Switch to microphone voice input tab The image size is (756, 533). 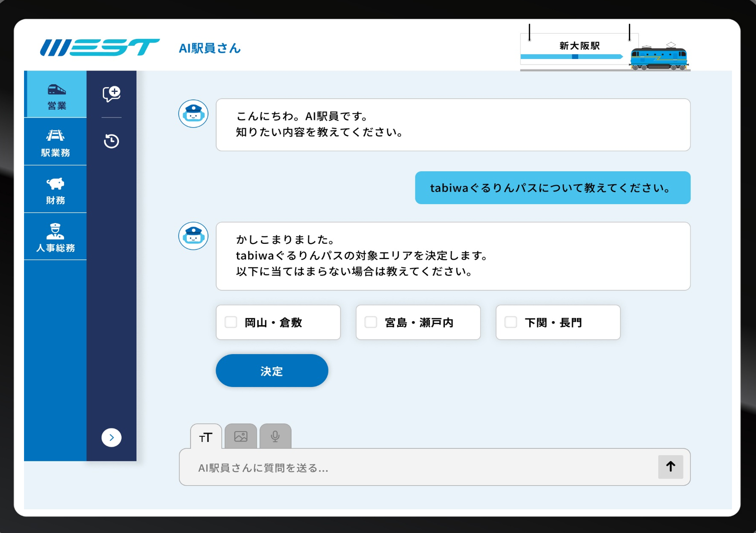point(275,437)
